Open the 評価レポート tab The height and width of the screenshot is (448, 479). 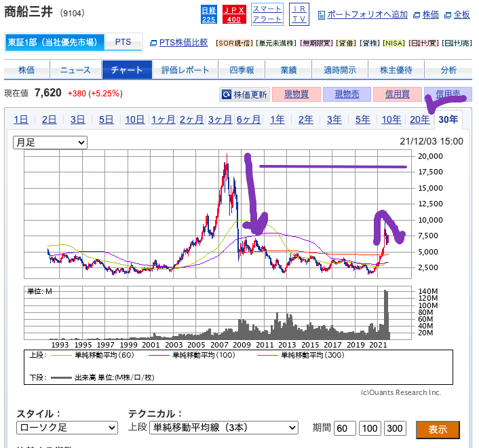pyautogui.click(x=185, y=70)
